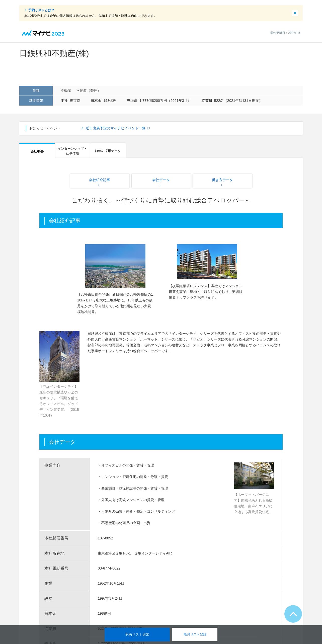Click phone number 03-6774-8022
Screen dimensions: 322x644
[x=109, y=568]
